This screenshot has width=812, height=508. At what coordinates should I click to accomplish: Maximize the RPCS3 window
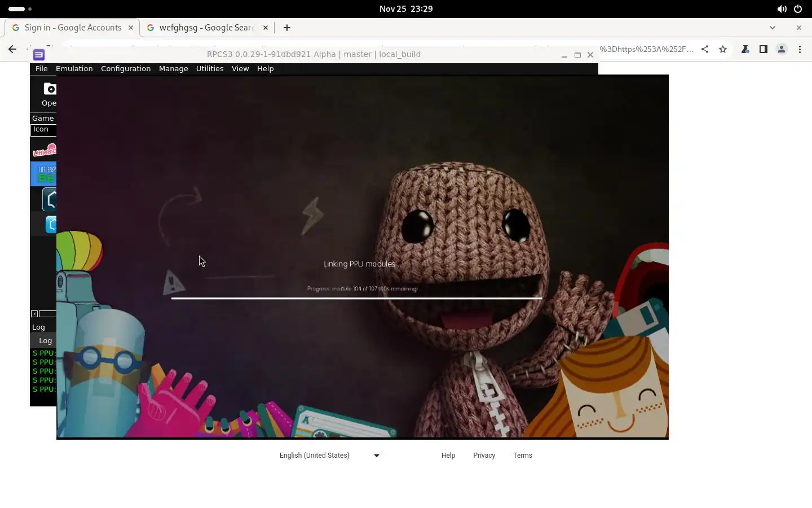(577, 55)
